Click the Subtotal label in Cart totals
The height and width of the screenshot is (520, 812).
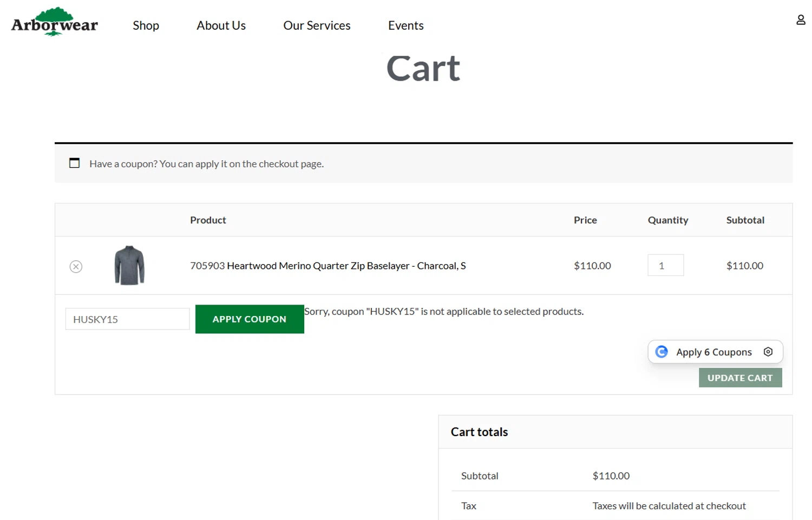[480, 476]
